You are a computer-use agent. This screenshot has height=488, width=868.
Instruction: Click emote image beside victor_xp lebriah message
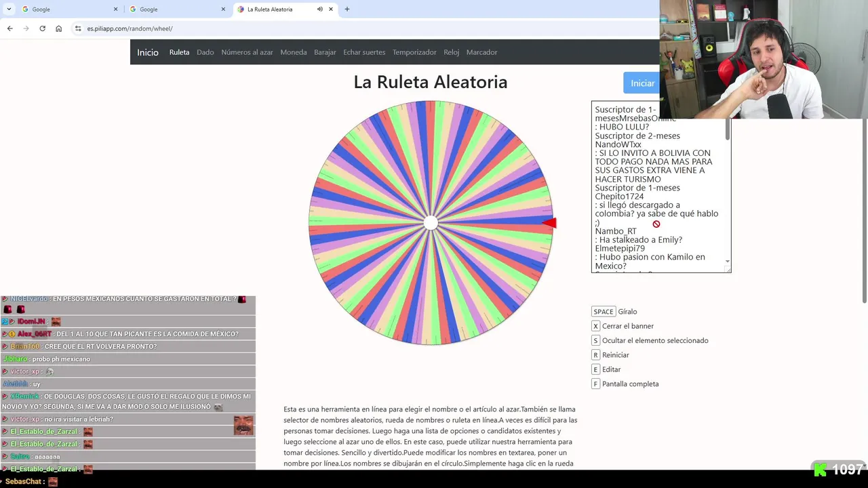243,426
